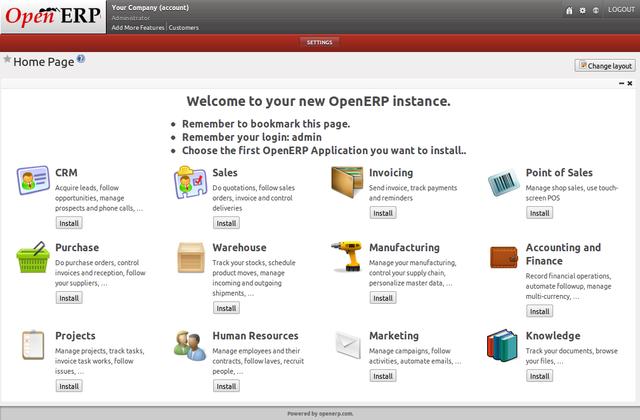Close the welcome panel with X icon
The width and height of the screenshot is (640, 420).
point(630,83)
